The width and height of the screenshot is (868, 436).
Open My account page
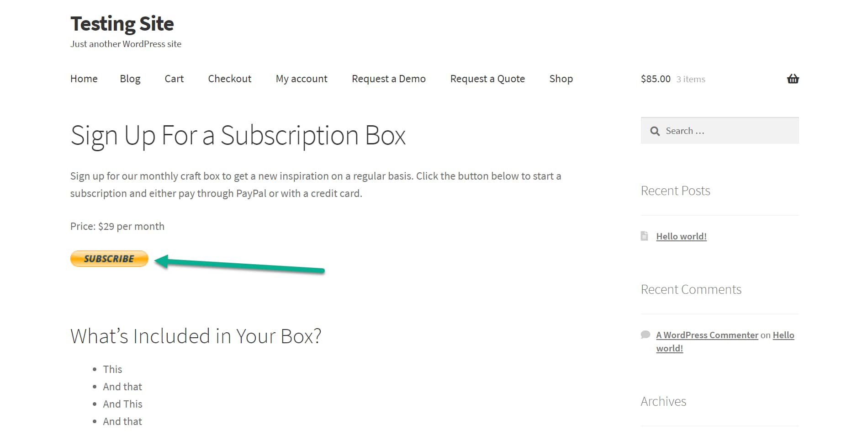pyautogui.click(x=302, y=79)
